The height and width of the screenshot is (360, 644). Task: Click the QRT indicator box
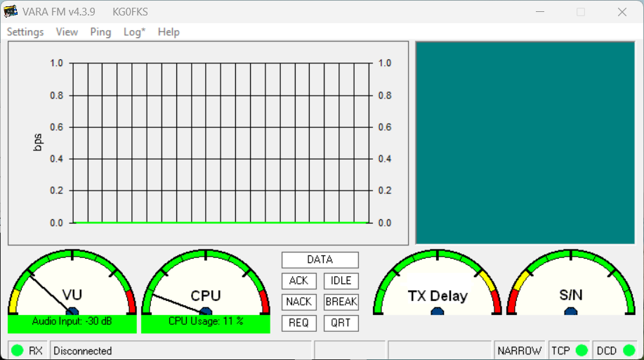(x=341, y=323)
